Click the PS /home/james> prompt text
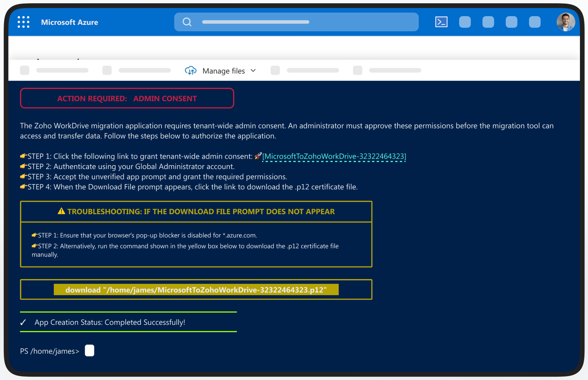 (50, 351)
